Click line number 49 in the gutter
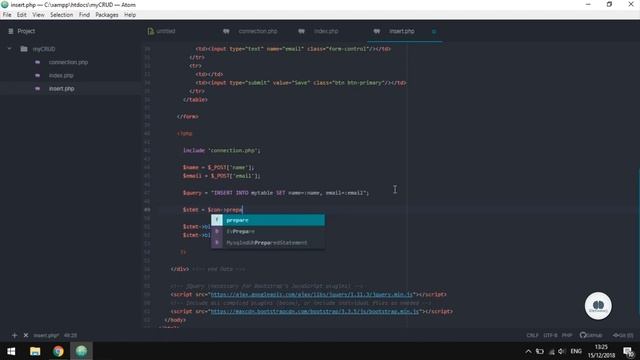Screen dimensions: 640x360 coord(147,210)
